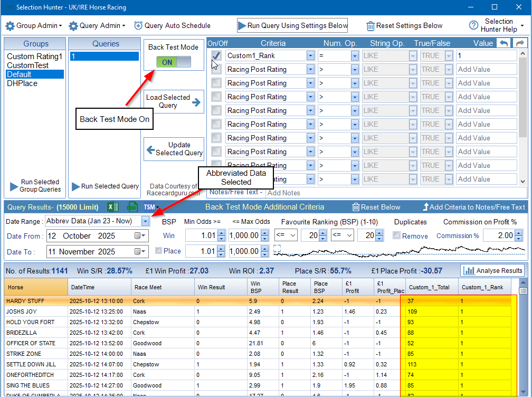This screenshot has height=397, width=532.
Task: Click Run Query Using Settings Below
Action: pos(293,25)
